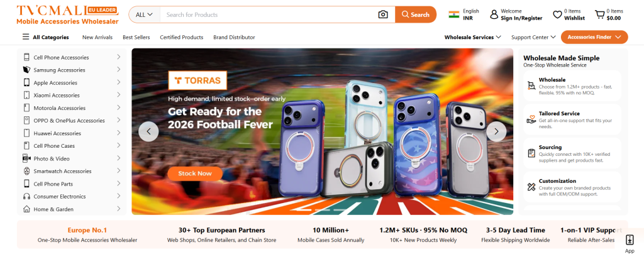Open the All Categories hamburger menu
Viewport: 644px width, 254px height.
coord(26,37)
